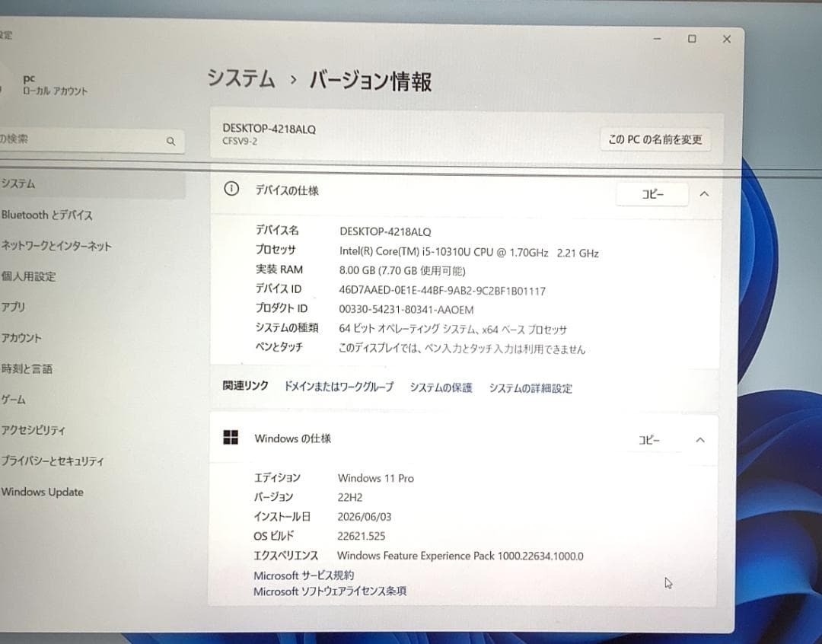Click システム breadcrumb in page title
This screenshot has height=644, width=822.
[241, 78]
